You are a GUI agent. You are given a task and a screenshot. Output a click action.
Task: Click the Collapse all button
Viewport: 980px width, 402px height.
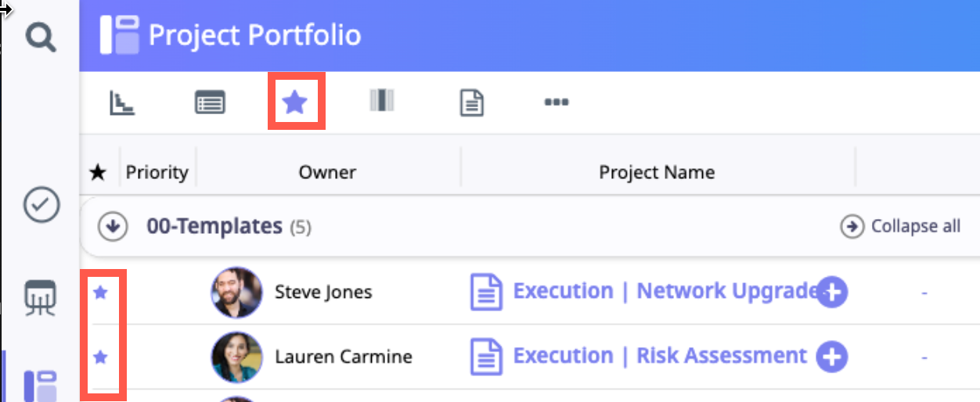point(900,227)
